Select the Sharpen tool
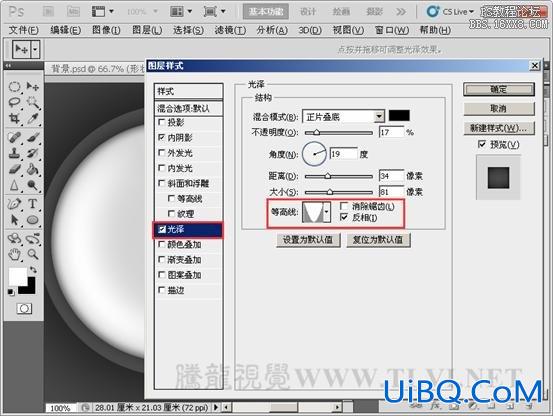Viewport: 553px width, 416px height. coord(14,185)
